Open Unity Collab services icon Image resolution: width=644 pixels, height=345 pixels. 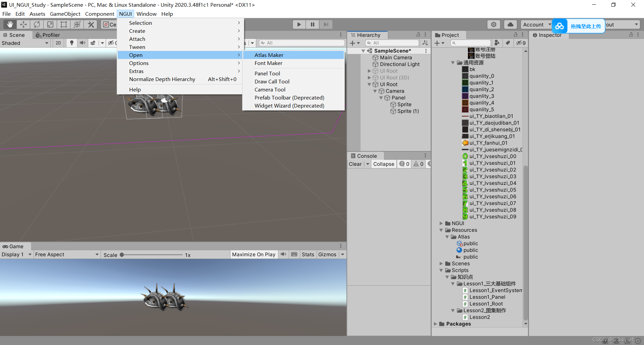click(494, 24)
